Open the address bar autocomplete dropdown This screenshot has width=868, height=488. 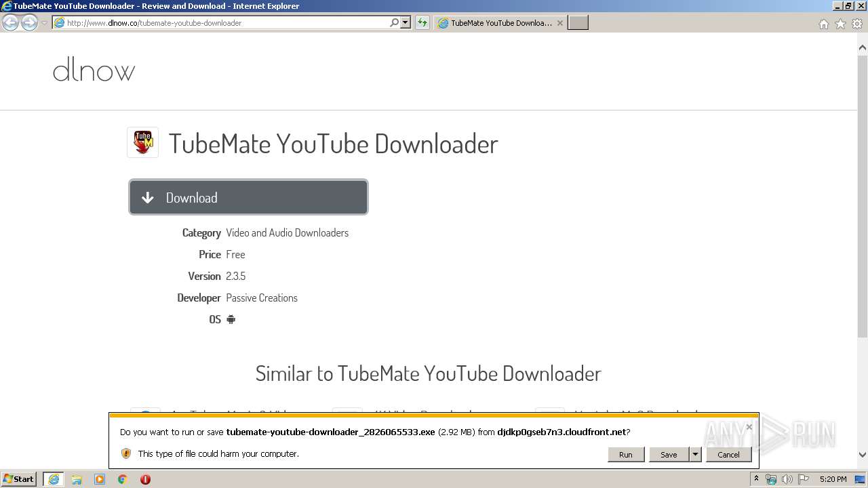(x=406, y=22)
